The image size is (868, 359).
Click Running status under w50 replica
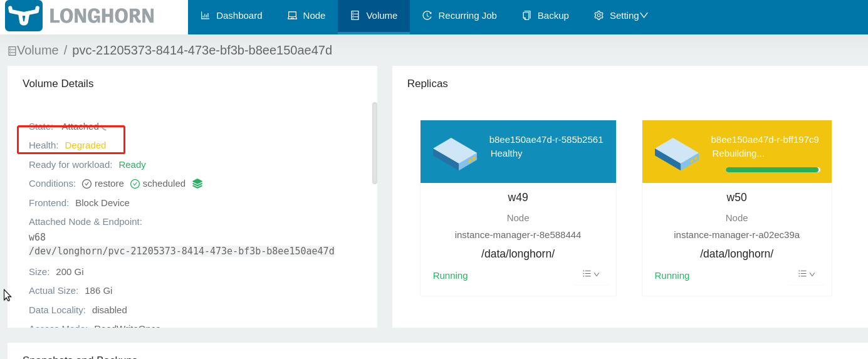[x=672, y=276]
